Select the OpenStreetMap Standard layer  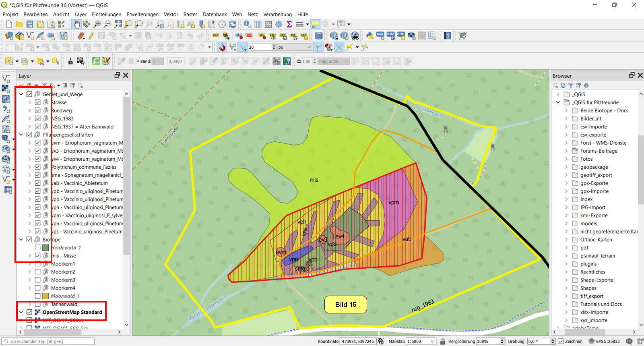72,312
